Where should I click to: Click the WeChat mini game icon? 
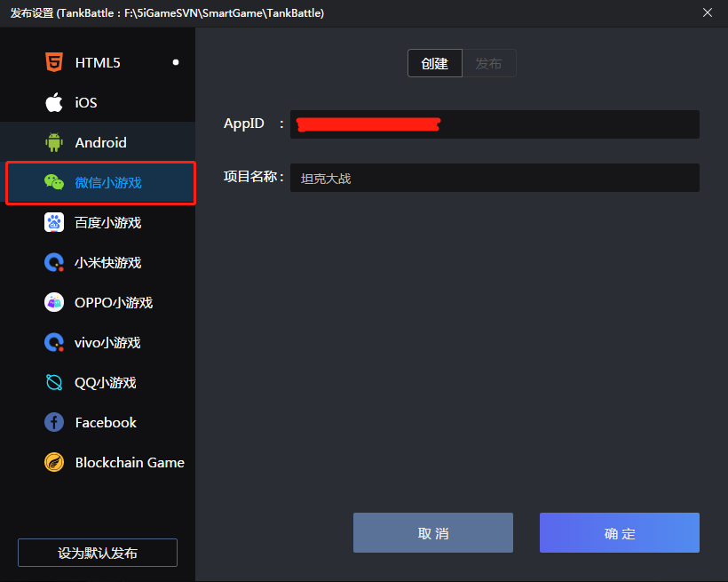[x=54, y=182]
